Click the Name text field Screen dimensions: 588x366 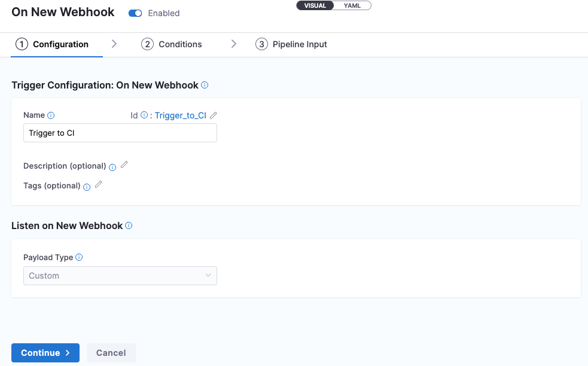[120, 133]
